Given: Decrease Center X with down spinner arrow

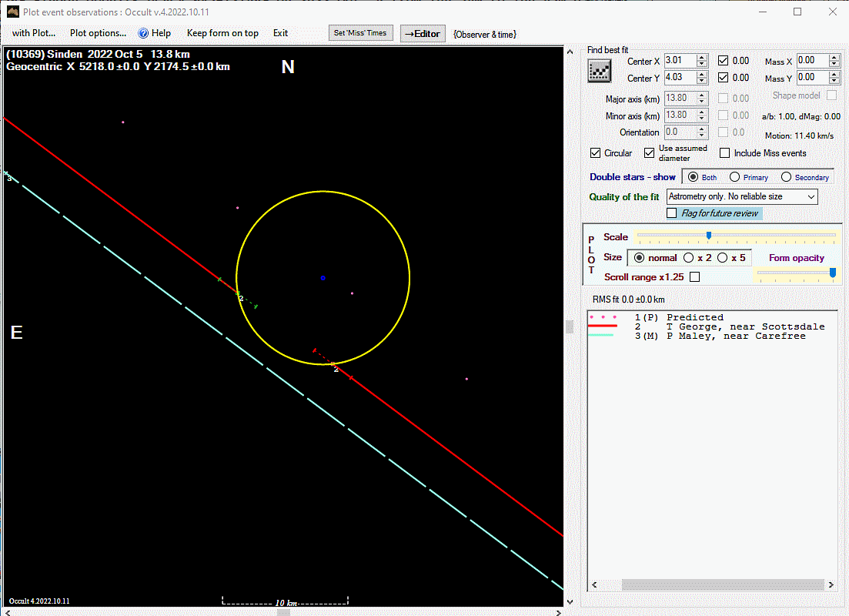Looking at the screenshot, I should 702,64.
